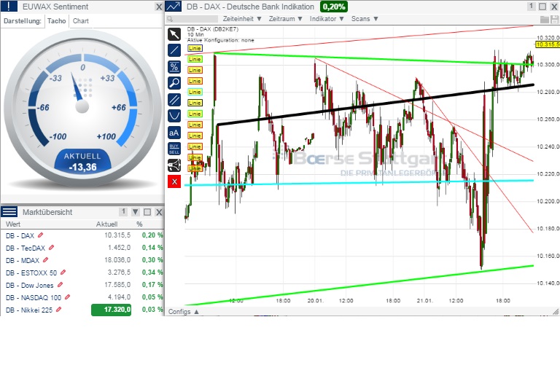Open the DB - ESTOXX 50 row link
This screenshot has height=392, width=560.
pos(31,273)
